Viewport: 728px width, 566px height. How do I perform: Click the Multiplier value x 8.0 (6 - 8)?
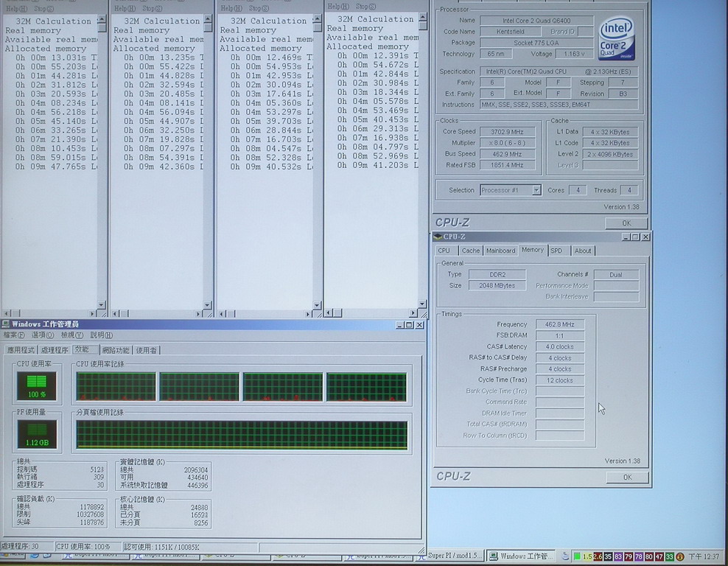(507, 143)
